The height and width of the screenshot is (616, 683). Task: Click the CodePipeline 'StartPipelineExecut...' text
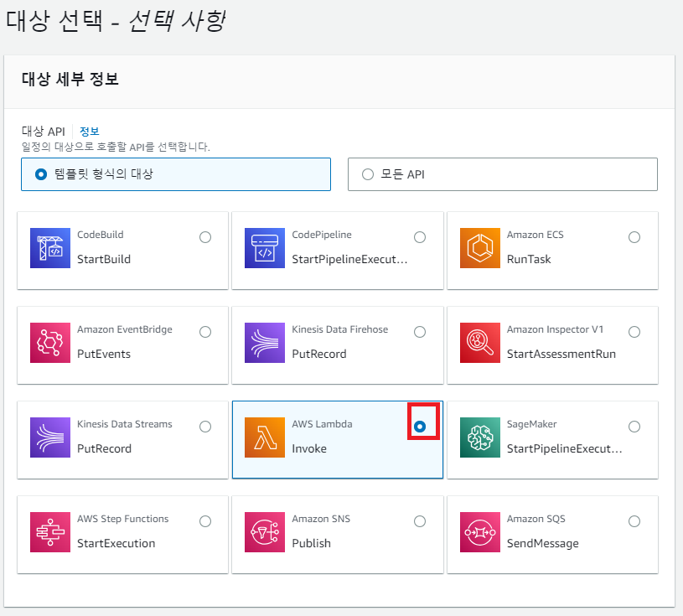pos(349,259)
